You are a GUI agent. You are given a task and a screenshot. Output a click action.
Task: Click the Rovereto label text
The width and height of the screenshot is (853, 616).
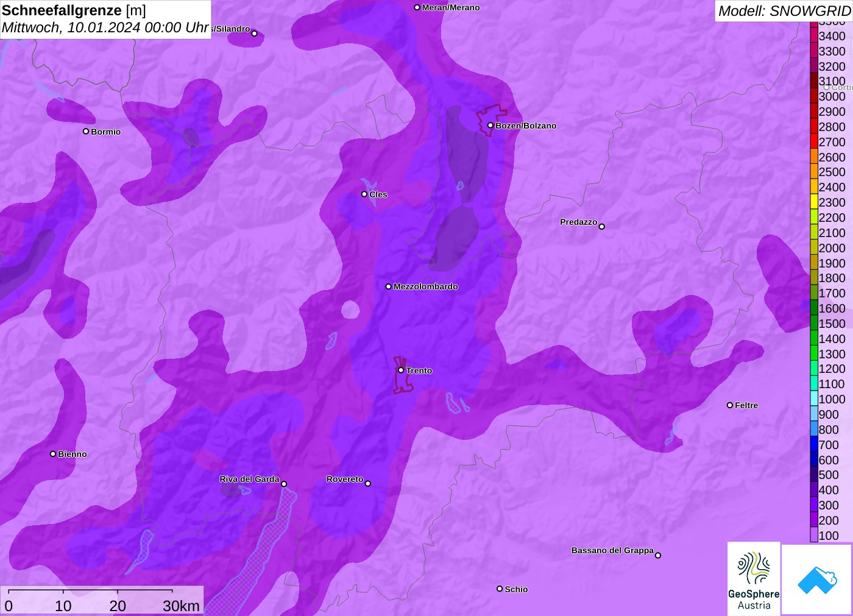(x=345, y=479)
